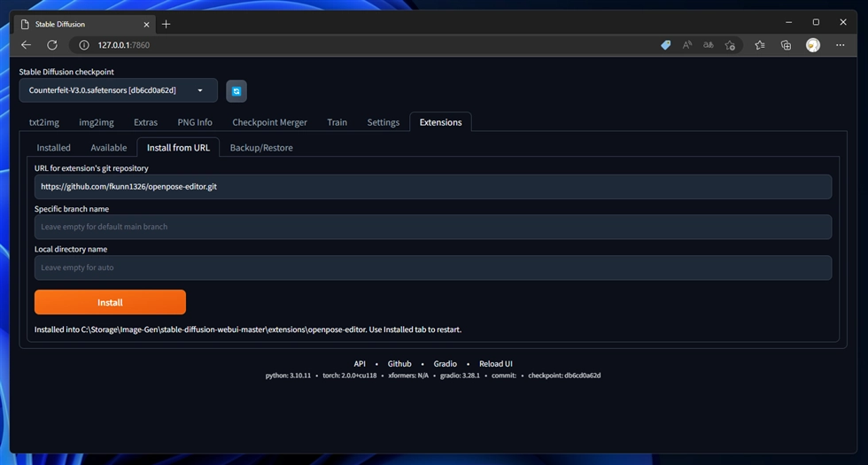View site information icon in address bar
The height and width of the screenshot is (465, 868).
point(84,45)
